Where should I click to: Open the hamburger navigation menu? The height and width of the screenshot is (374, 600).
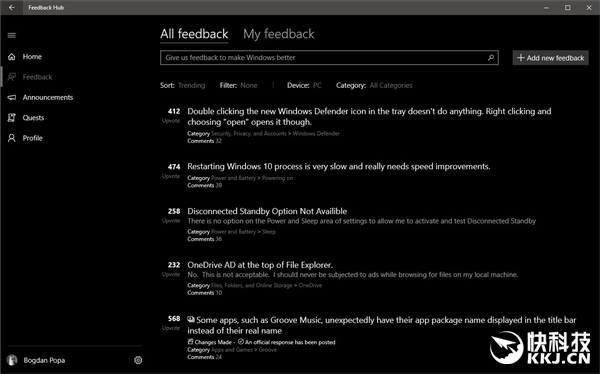[x=11, y=36]
